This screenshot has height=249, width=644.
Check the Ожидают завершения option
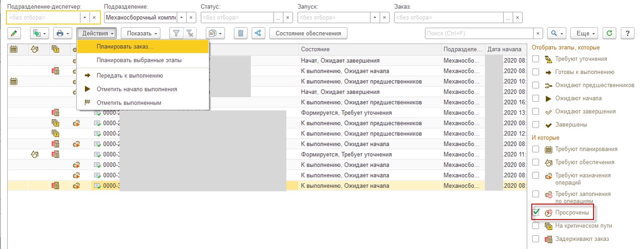536,112
